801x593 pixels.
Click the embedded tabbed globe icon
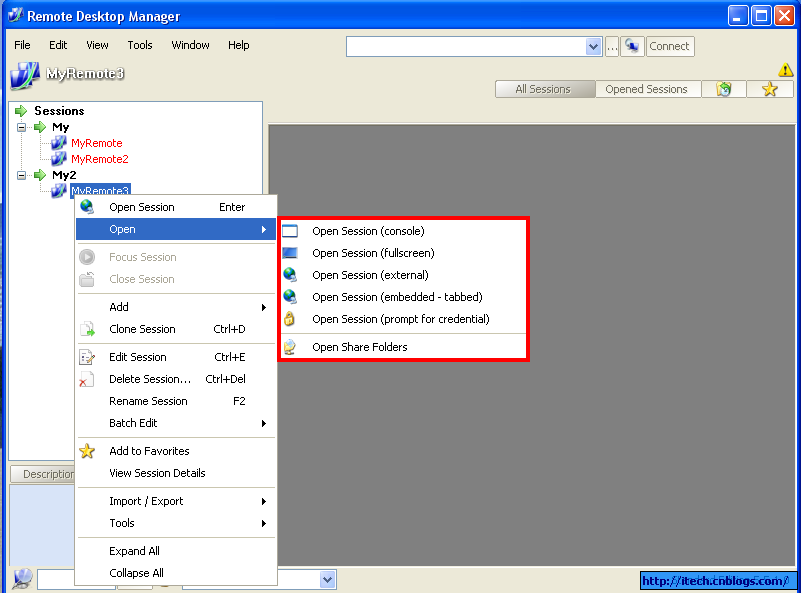pos(290,296)
